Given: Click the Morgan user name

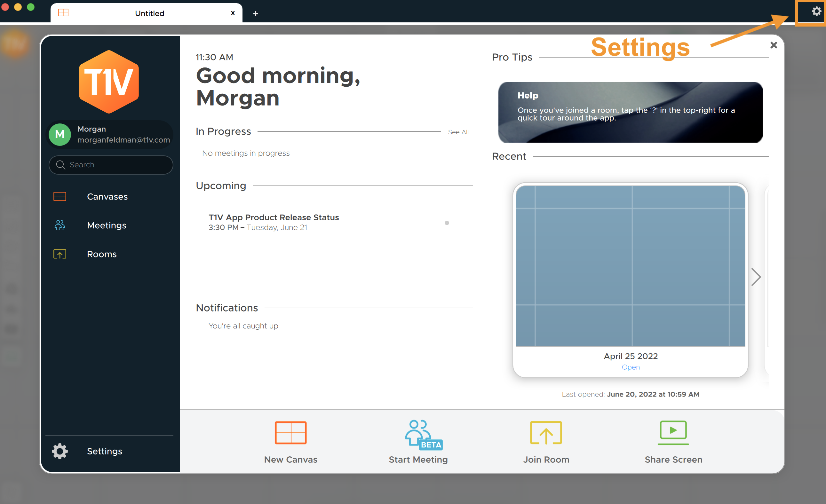Looking at the screenshot, I should [91, 129].
